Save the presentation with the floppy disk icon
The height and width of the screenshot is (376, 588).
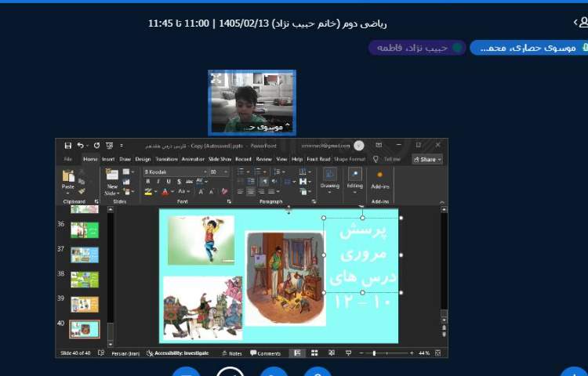[68, 146]
